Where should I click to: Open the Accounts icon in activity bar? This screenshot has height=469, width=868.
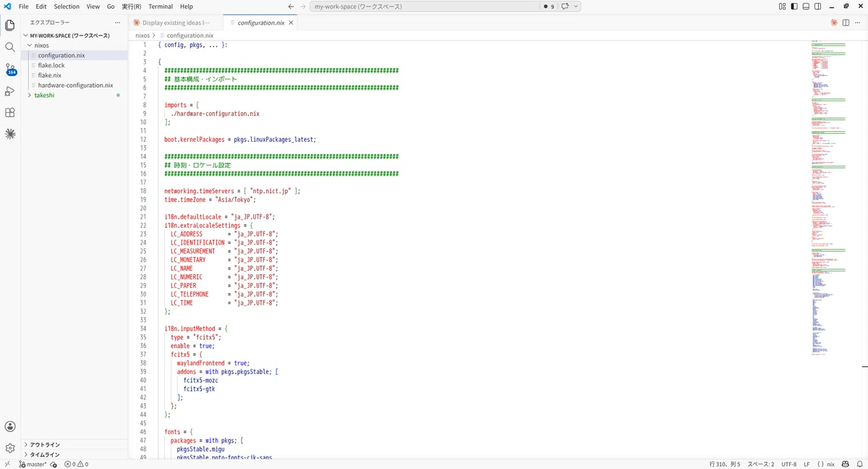10,427
